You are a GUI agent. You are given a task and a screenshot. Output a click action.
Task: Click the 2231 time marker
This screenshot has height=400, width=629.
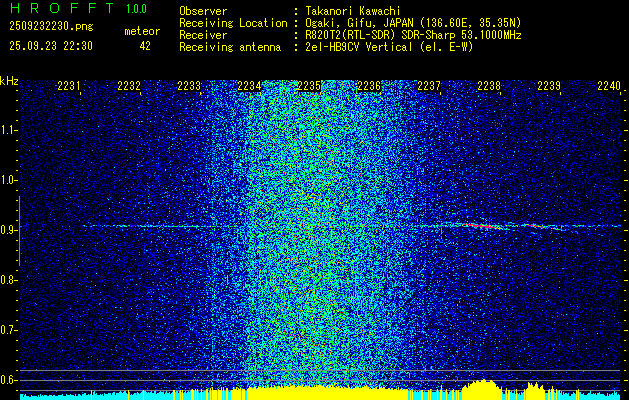pyautogui.click(x=69, y=86)
